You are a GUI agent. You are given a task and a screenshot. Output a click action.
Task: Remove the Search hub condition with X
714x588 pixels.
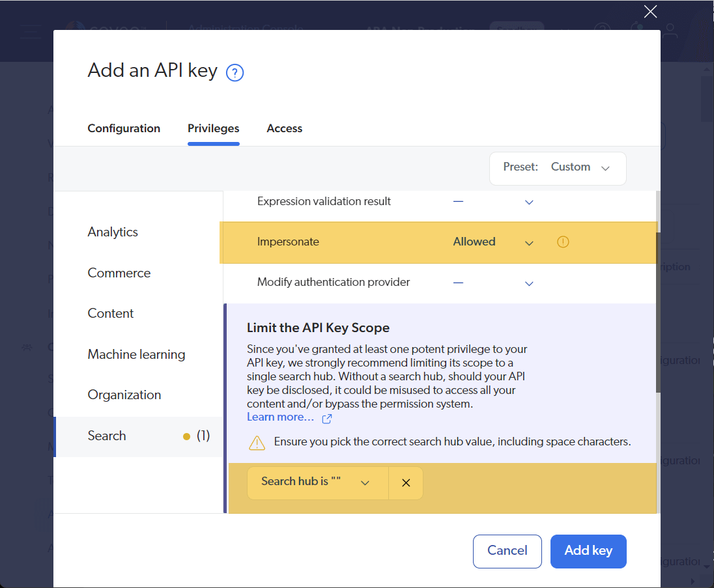[x=406, y=483]
